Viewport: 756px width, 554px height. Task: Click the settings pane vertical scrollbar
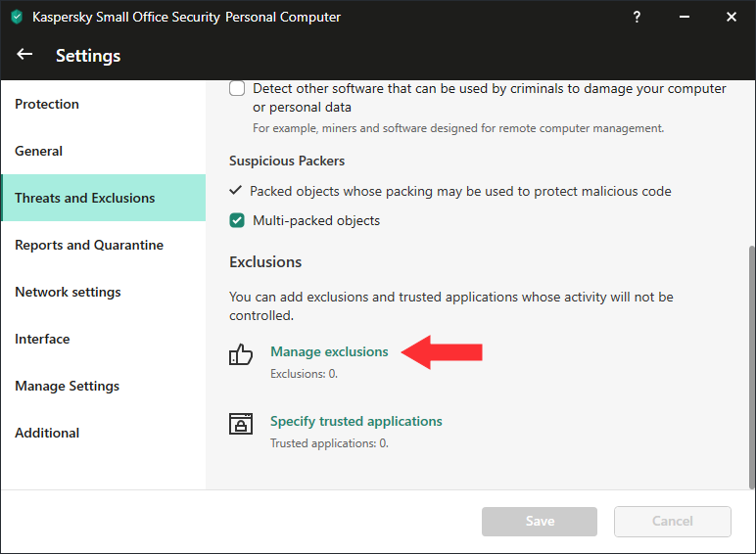tap(751, 367)
